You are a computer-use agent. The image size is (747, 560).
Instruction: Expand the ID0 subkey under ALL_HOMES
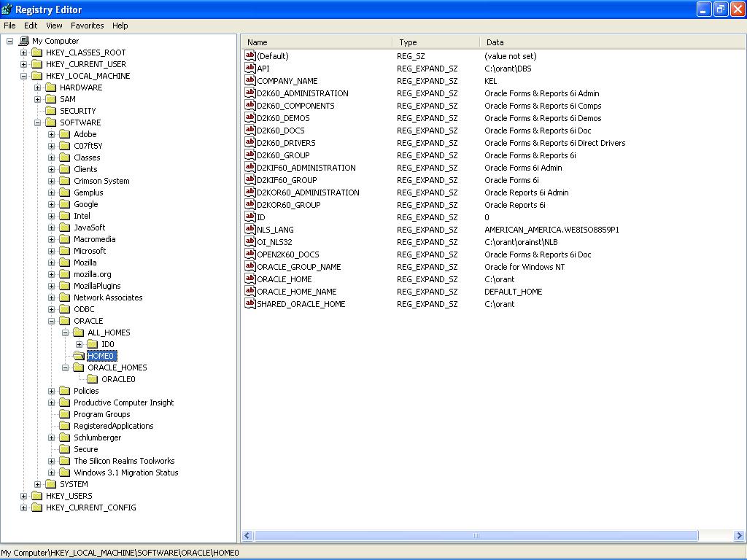coord(80,344)
